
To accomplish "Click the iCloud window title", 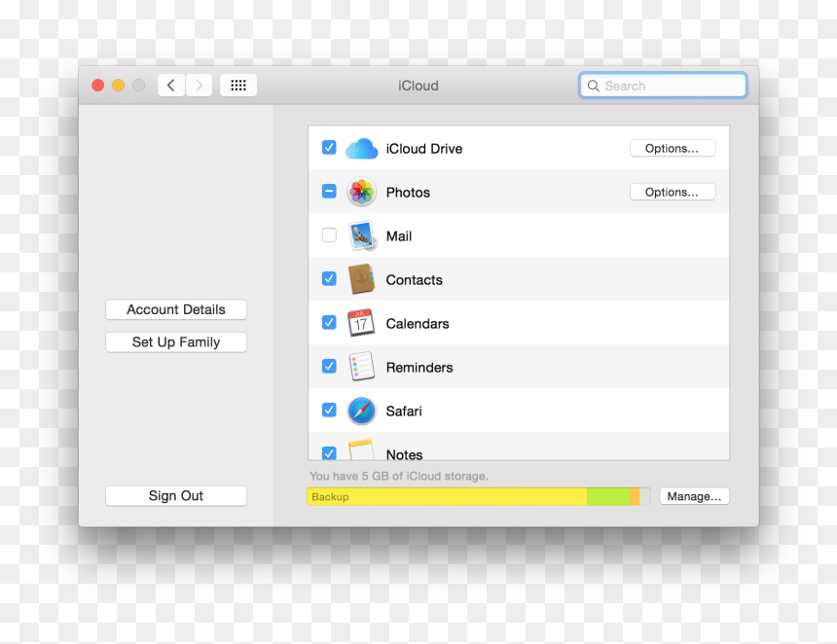I will [x=418, y=86].
